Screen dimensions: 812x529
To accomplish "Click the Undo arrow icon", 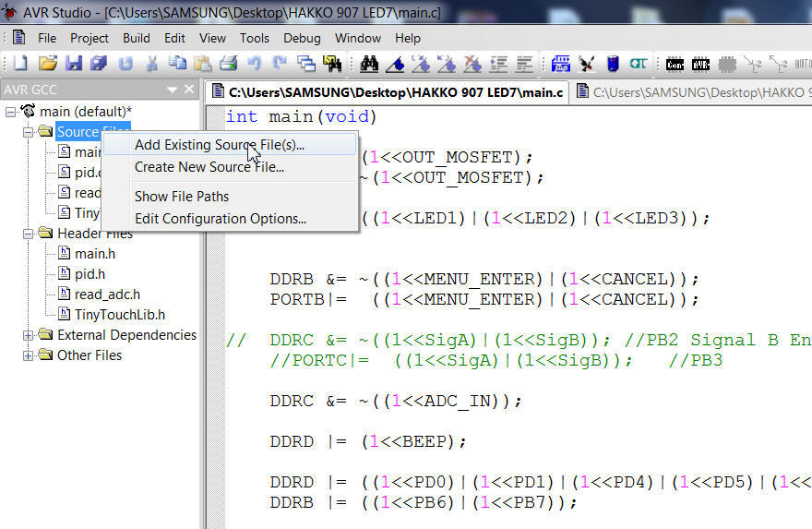I will (255, 64).
